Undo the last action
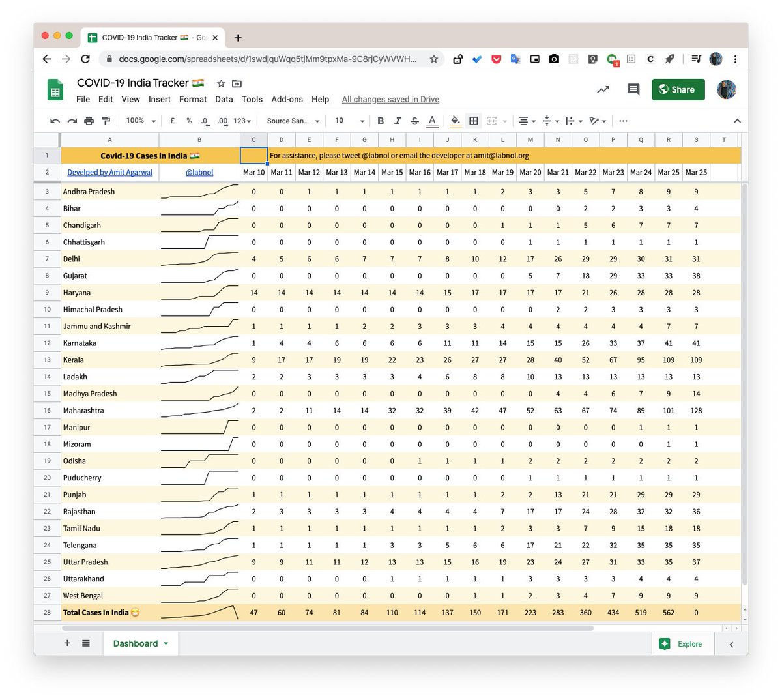 (x=55, y=121)
